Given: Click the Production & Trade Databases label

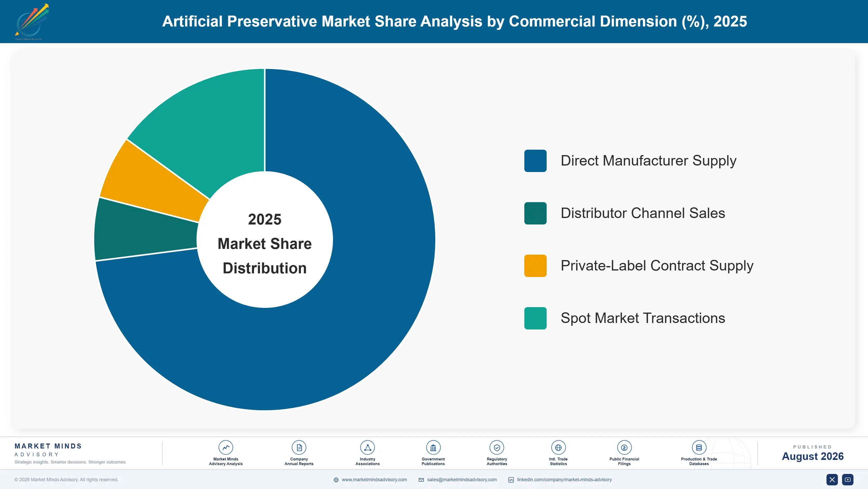Looking at the screenshot, I should [699, 461].
